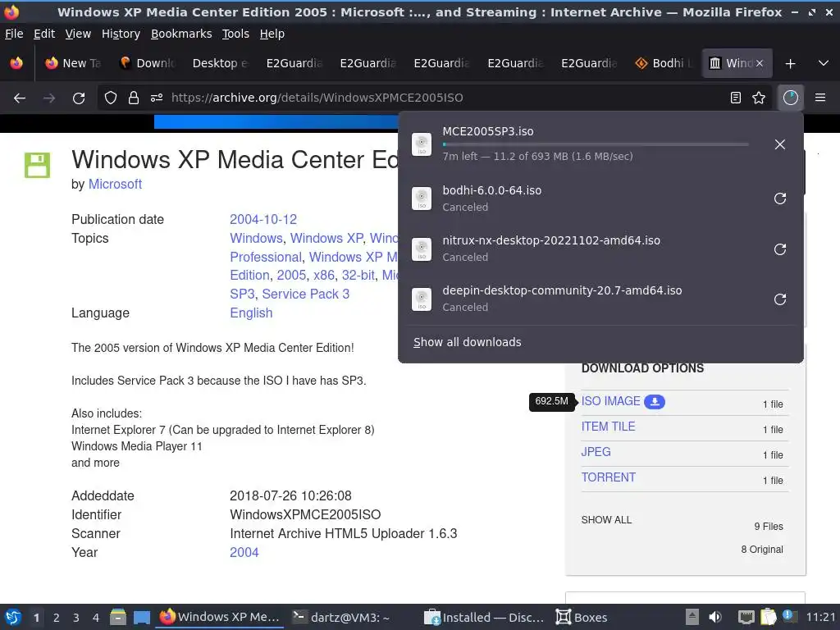The width and height of the screenshot is (840, 630).
Task: Click the site security padlock icon
Action: pyautogui.click(x=134, y=98)
